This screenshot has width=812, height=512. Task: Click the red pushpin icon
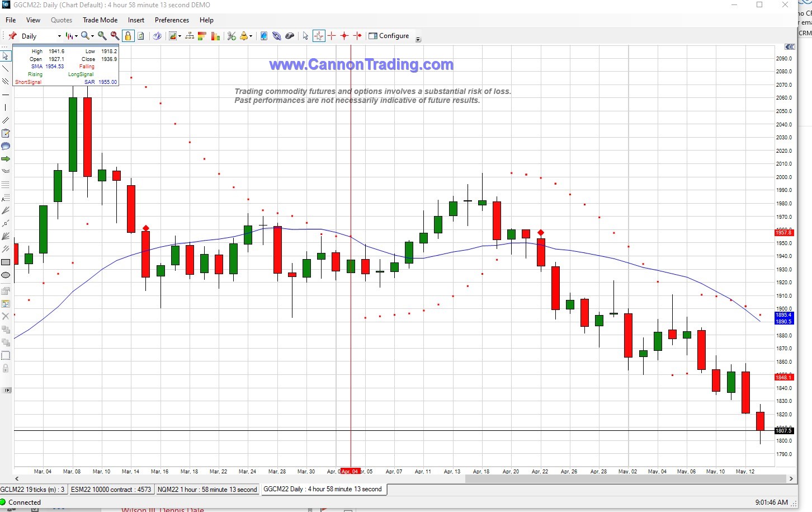(12, 36)
